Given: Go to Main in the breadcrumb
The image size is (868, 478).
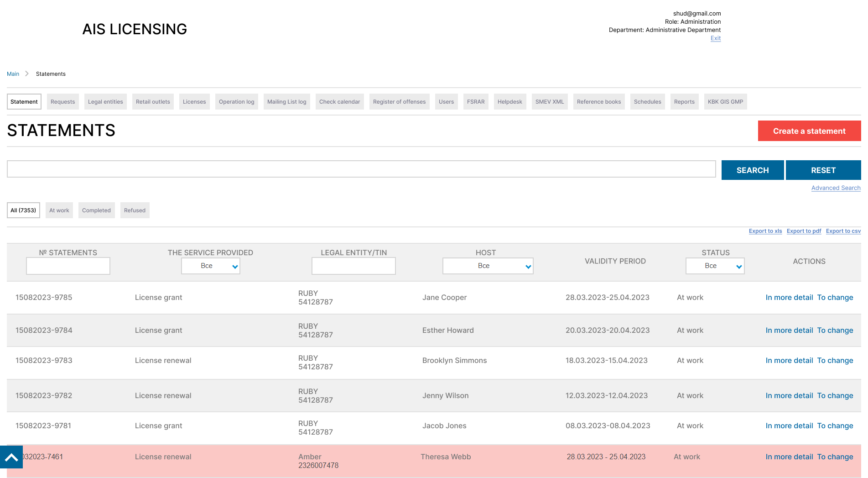Looking at the screenshot, I should click(x=13, y=74).
